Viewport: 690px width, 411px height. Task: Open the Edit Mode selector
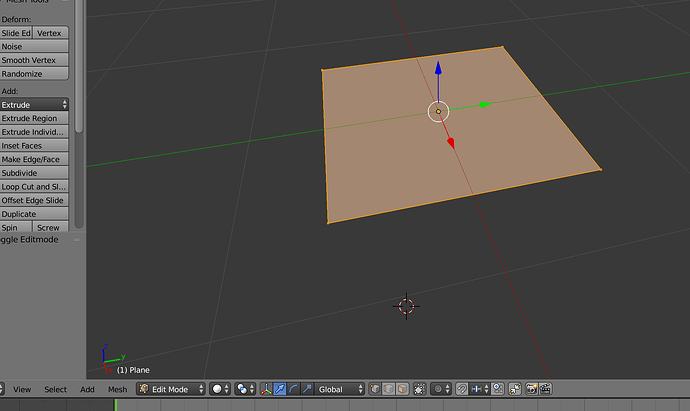click(171, 389)
